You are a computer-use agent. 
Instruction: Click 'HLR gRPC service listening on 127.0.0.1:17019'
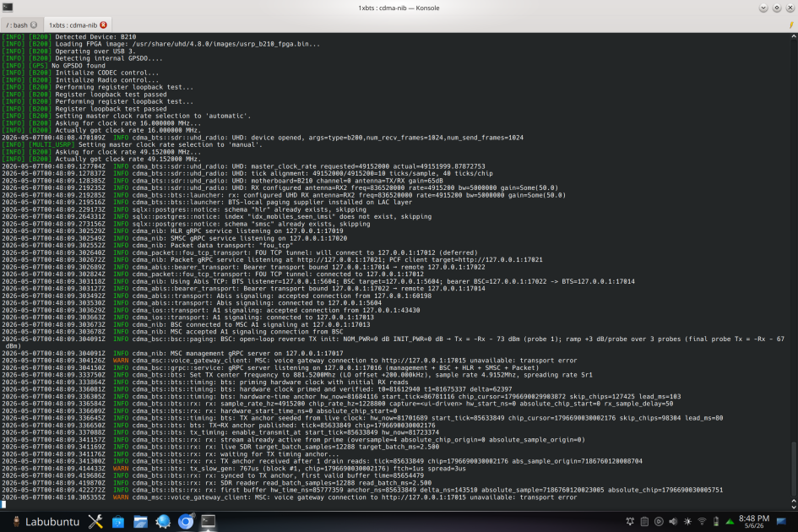coord(172,231)
